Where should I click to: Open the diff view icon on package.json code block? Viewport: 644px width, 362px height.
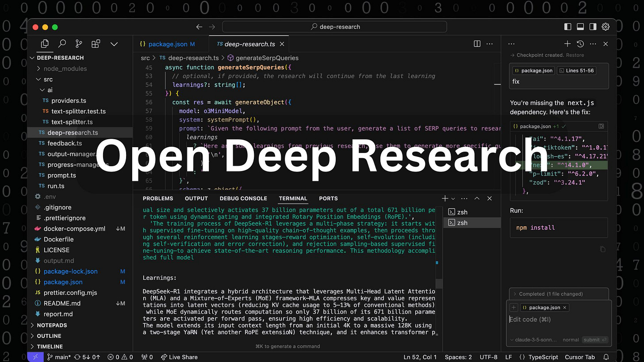coord(601,126)
